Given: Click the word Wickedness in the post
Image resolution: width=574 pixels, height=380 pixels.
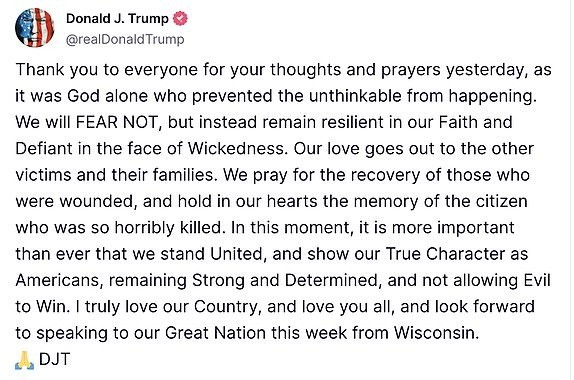Looking at the screenshot, I should pos(236,149).
